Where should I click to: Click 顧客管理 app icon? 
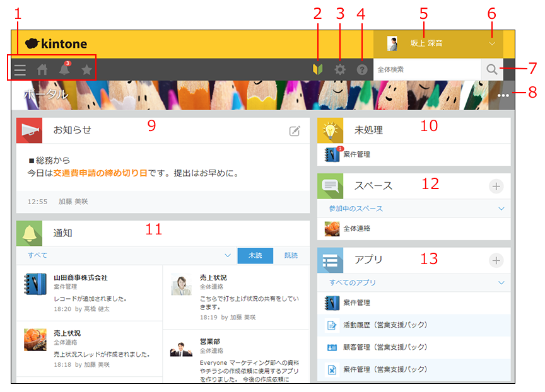pyautogui.click(x=332, y=347)
